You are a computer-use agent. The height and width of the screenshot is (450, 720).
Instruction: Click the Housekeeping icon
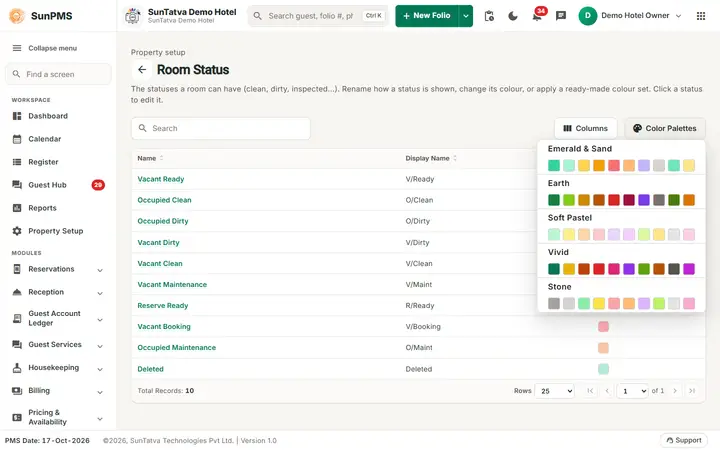(17, 368)
